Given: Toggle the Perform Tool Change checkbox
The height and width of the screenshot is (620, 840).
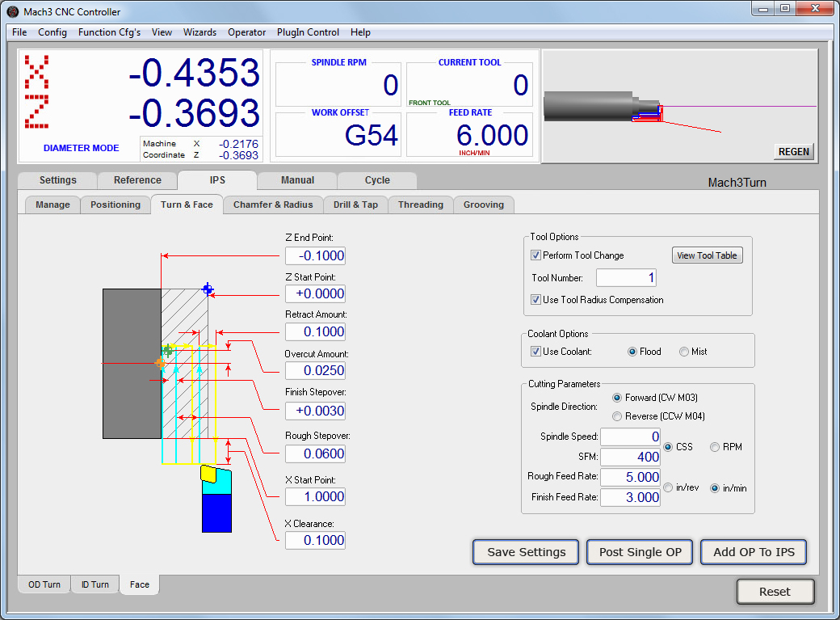Looking at the screenshot, I should [x=535, y=255].
